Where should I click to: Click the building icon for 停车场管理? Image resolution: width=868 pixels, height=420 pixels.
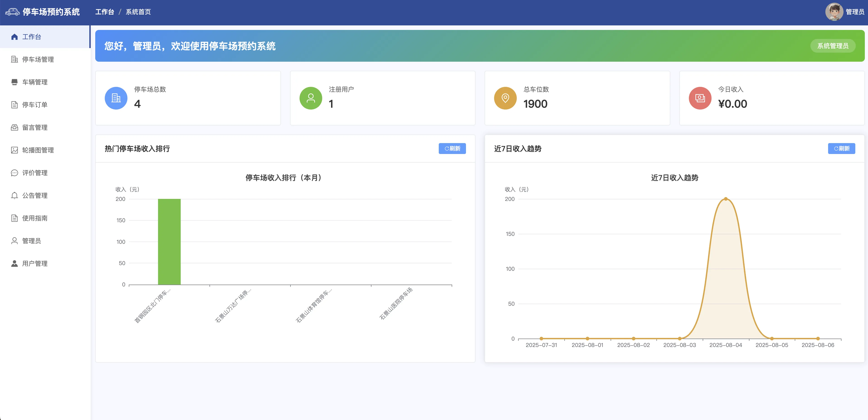[x=14, y=59]
